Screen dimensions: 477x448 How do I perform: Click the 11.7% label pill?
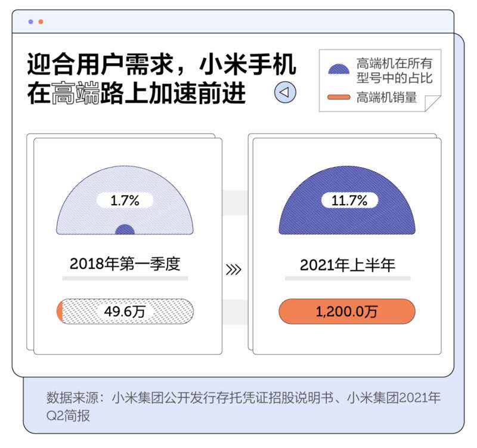(x=349, y=200)
